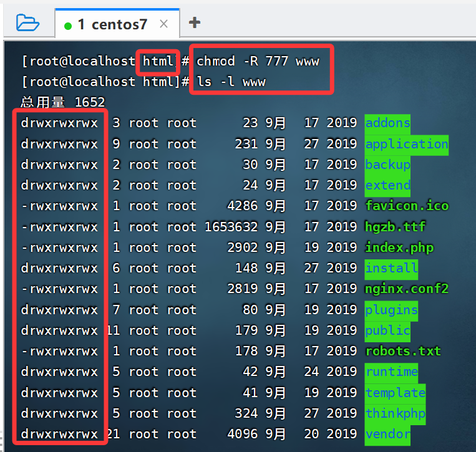
Task: Click the green connection status dot
Action: tap(68, 26)
